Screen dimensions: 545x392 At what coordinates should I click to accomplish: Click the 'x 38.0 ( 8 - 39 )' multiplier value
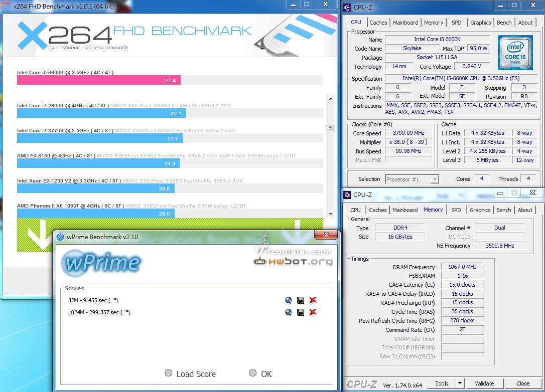pos(408,142)
